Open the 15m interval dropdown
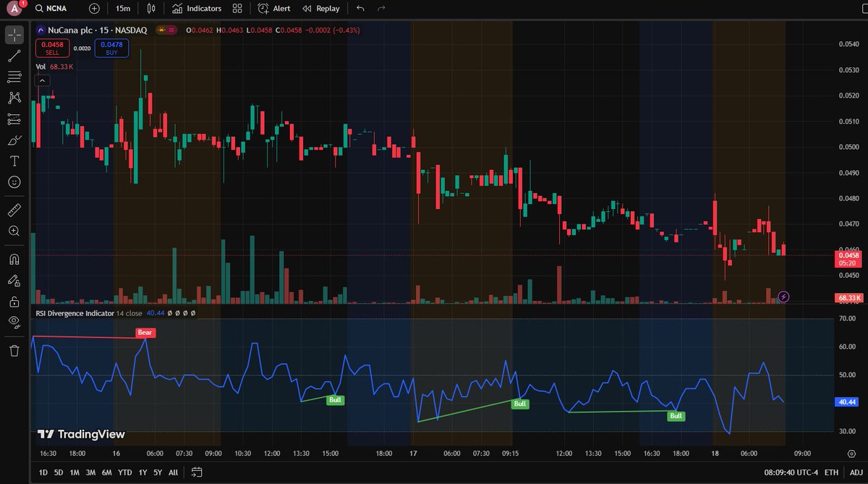 [x=123, y=9]
